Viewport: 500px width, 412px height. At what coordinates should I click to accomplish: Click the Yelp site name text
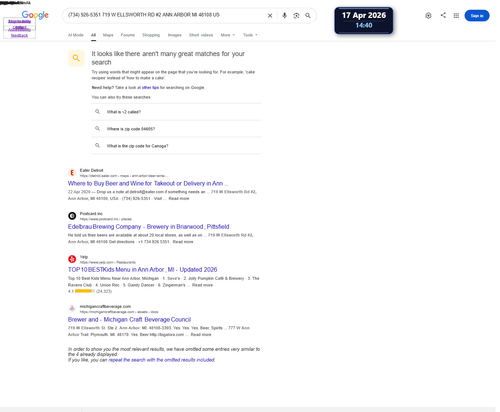(x=84, y=257)
